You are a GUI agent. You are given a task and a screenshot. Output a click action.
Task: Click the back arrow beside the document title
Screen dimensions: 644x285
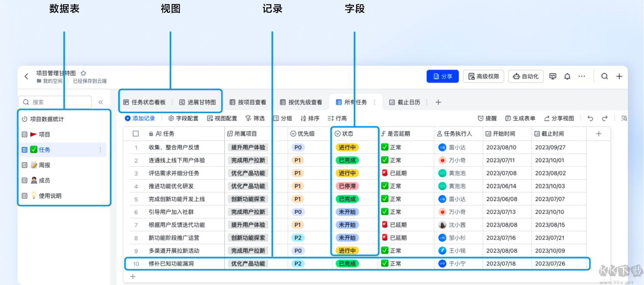[x=26, y=77]
